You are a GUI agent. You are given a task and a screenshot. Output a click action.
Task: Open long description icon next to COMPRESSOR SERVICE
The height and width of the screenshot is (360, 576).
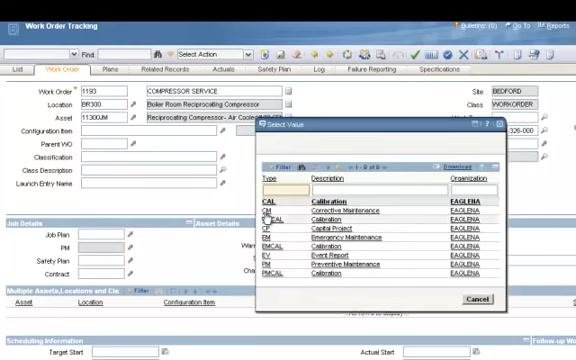[x=289, y=91]
